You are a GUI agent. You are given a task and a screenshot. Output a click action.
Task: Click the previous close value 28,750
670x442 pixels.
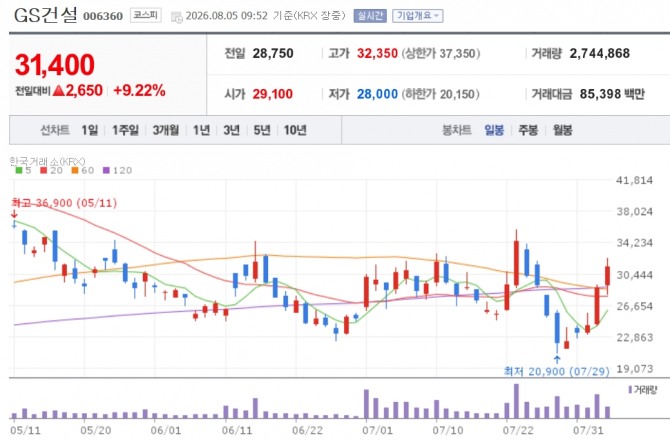(273, 53)
